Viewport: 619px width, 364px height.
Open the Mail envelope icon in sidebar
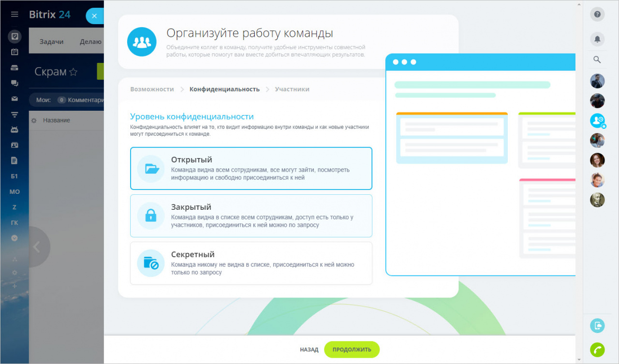click(15, 99)
